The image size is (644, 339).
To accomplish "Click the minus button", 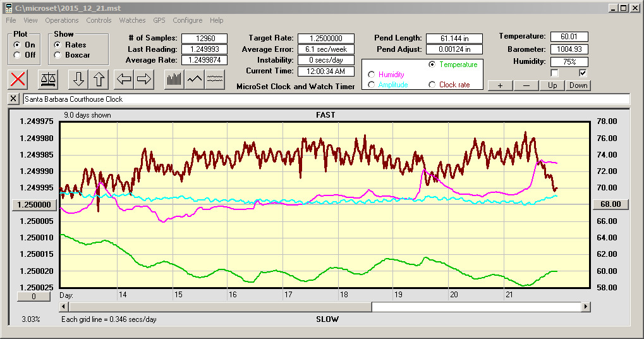I will tap(526, 85).
